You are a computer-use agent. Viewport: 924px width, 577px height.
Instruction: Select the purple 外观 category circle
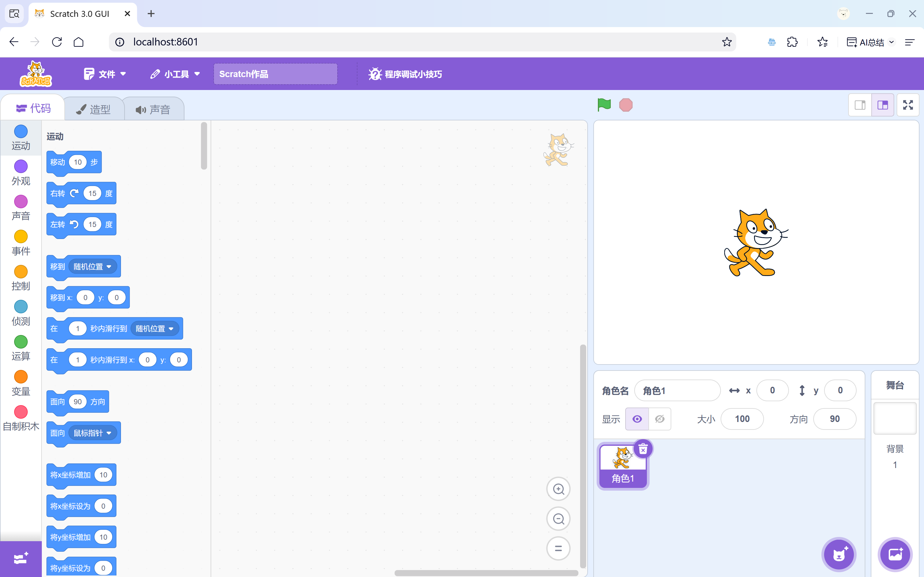point(20,166)
